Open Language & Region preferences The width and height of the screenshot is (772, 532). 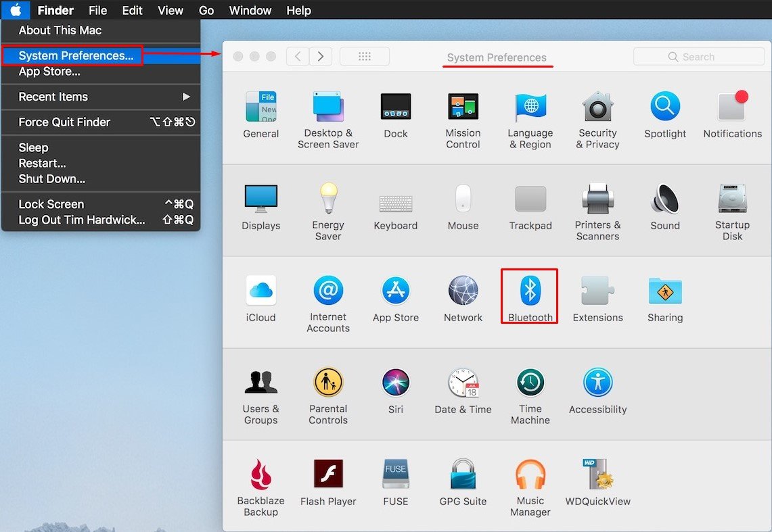530,120
